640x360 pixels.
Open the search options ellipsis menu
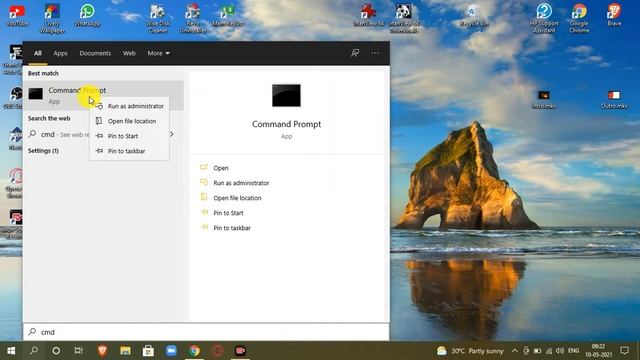coord(375,53)
